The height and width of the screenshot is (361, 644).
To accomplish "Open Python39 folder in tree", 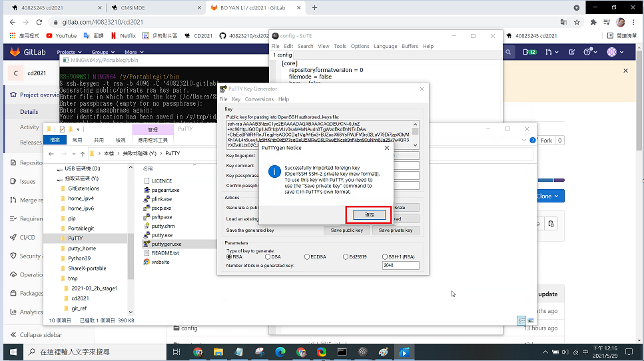I will [79, 258].
